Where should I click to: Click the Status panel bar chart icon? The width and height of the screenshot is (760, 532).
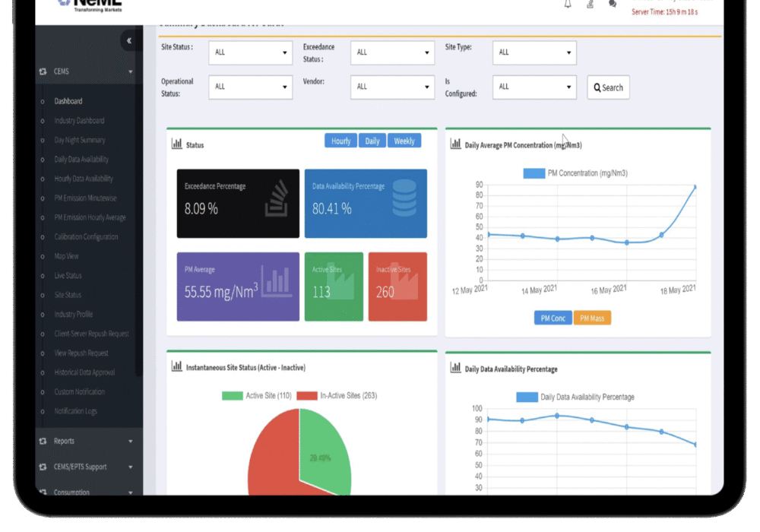[x=177, y=144]
